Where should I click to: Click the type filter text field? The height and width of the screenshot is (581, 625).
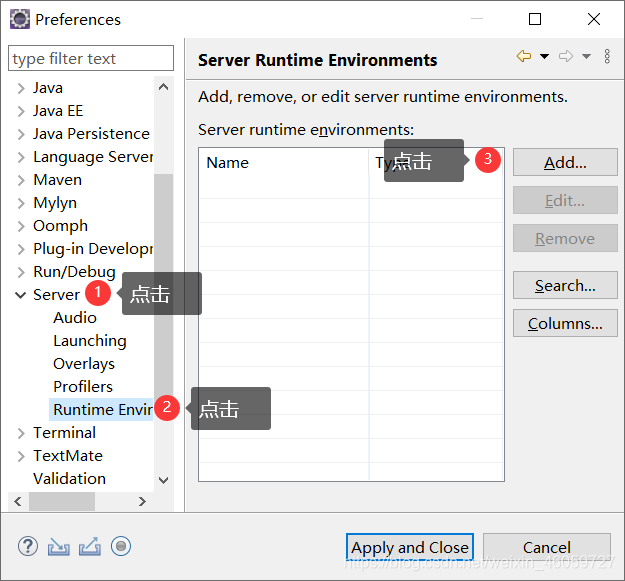91,58
